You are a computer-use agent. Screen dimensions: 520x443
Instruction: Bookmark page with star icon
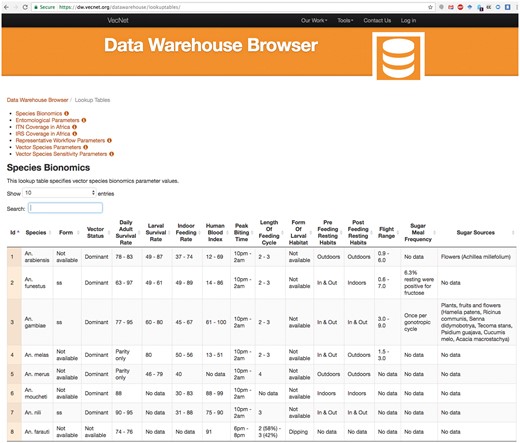coord(430,7)
